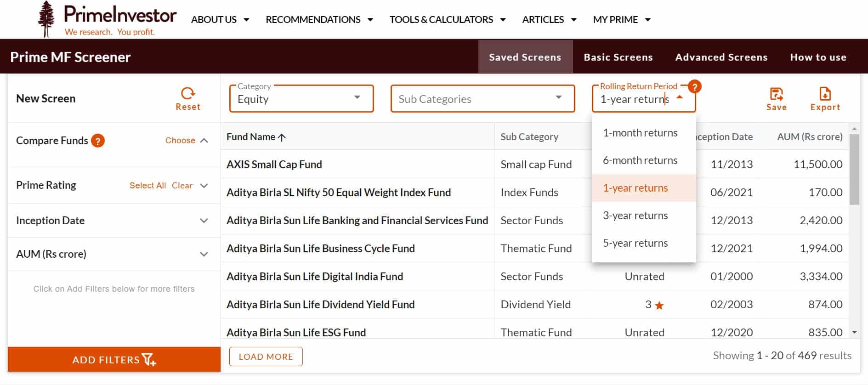The image size is (868, 385).
Task: Click the LOAD MORE button
Action: [266, 357]
